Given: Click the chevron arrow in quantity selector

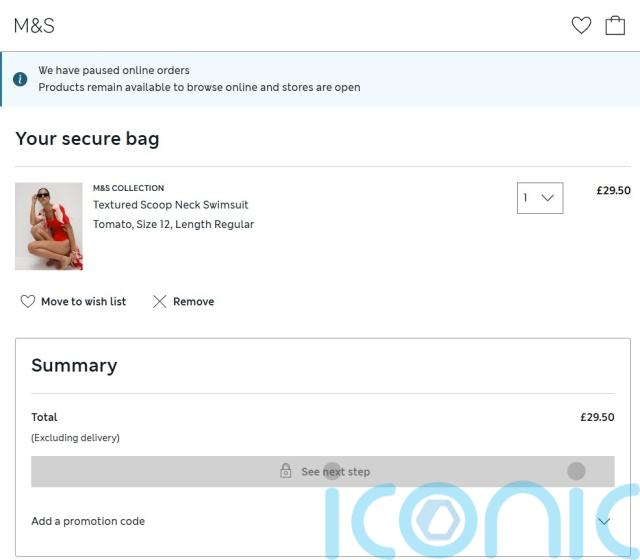Looking at the screenshot, I should coord(547,198).
